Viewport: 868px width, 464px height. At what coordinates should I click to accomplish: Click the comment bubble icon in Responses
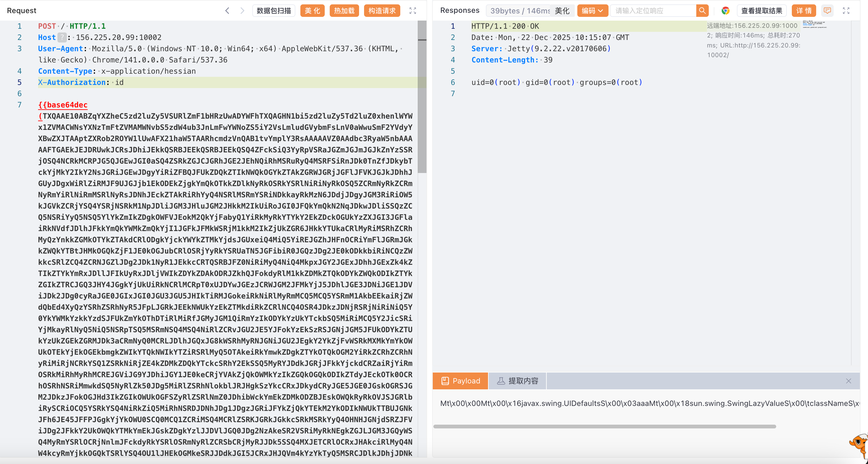click(x=827, y=10)
